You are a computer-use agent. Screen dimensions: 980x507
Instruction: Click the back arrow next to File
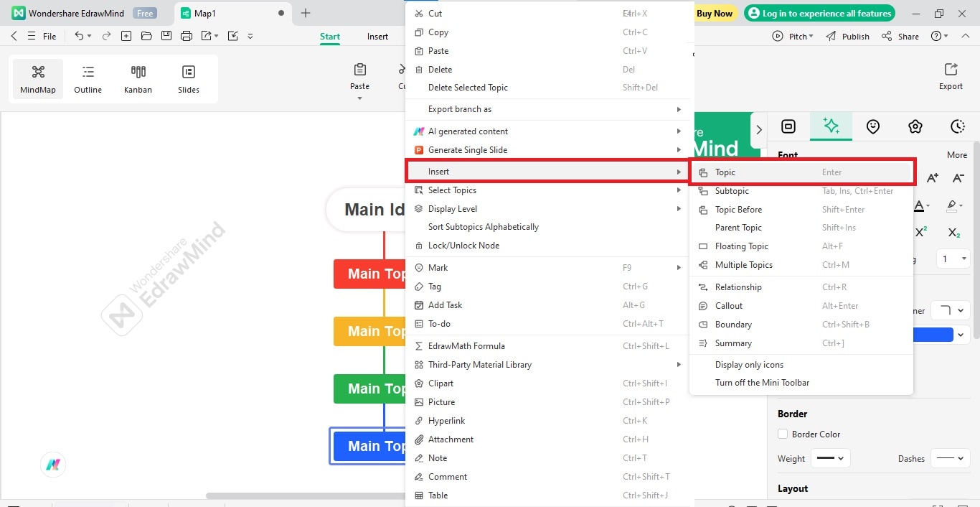pyautogui.click(x=14, y=36)
